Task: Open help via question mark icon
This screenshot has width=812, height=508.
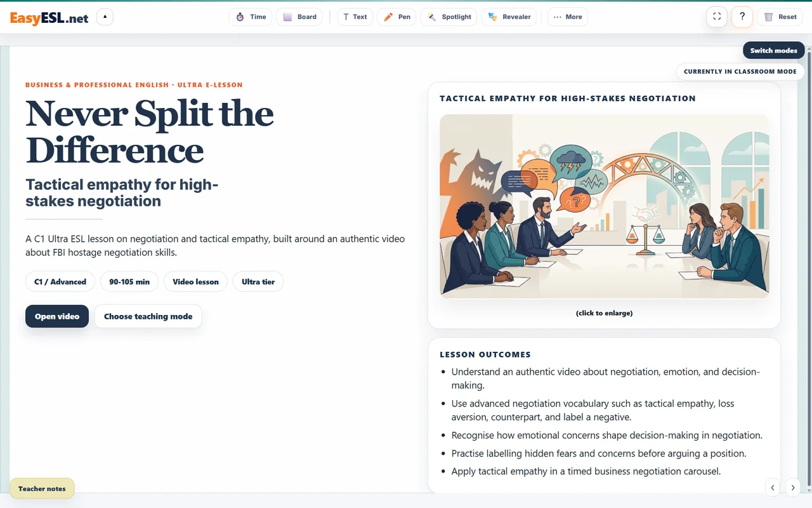Action: pyautogui.click(x=742, y=17)
